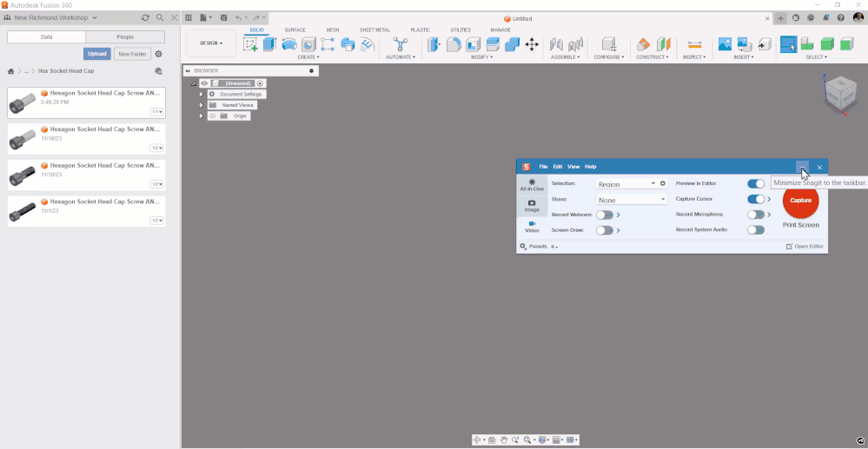Click the New Folder button
The height and width of the screenshot is (449, 868).
point(132,54)
